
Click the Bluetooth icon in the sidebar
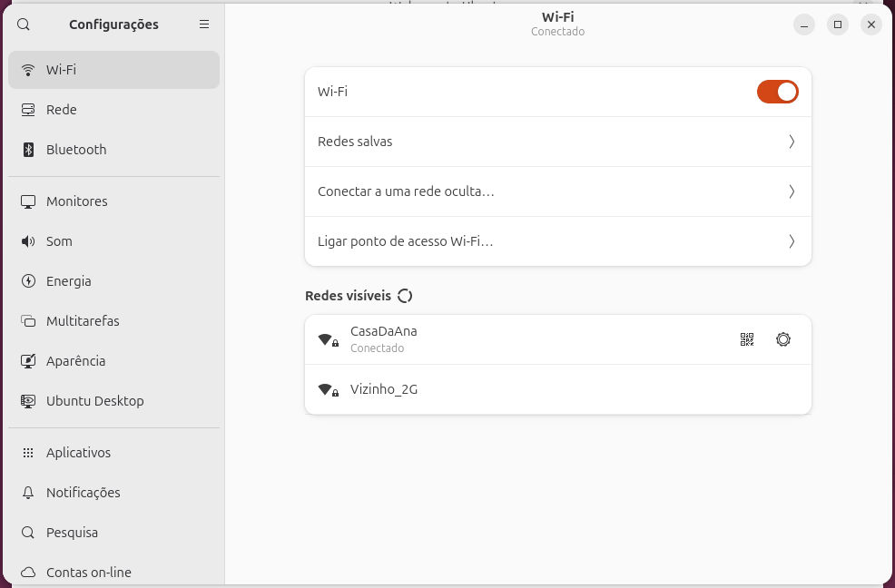point(28,150)
